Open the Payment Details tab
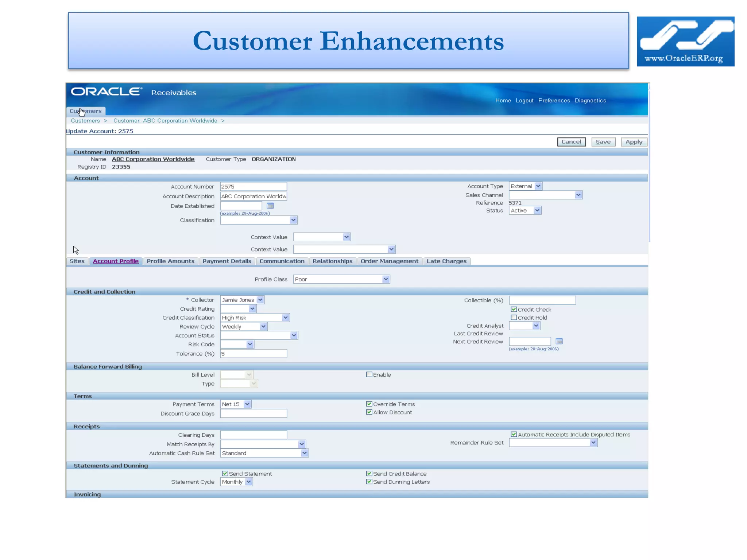This screenshot has width=747, height=560. 227,261
